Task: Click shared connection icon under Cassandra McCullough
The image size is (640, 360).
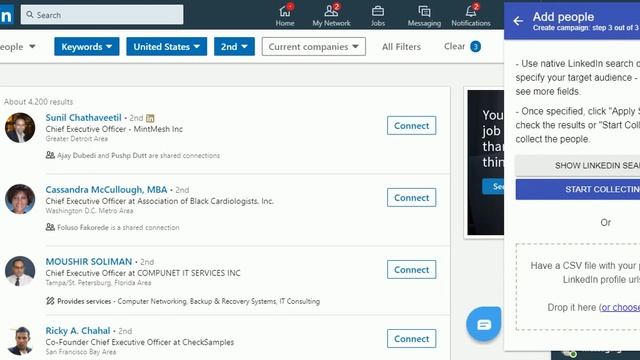Action: tap(50, 227)
